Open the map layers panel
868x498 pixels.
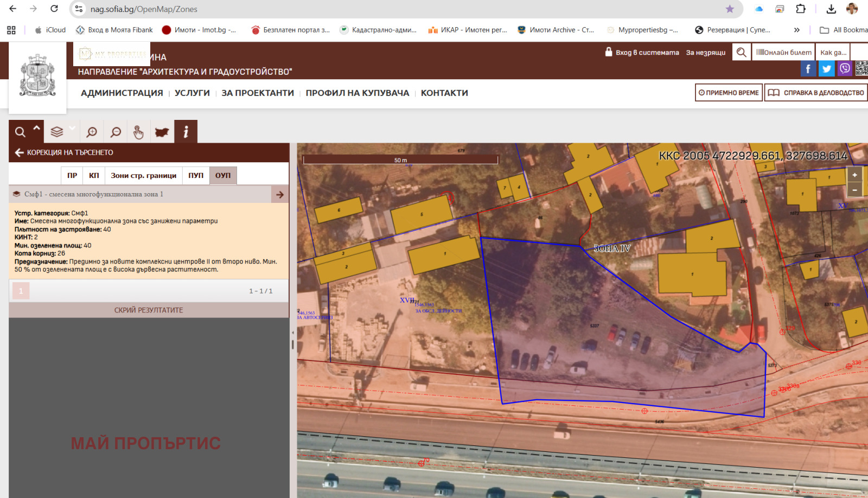[57, 132]
